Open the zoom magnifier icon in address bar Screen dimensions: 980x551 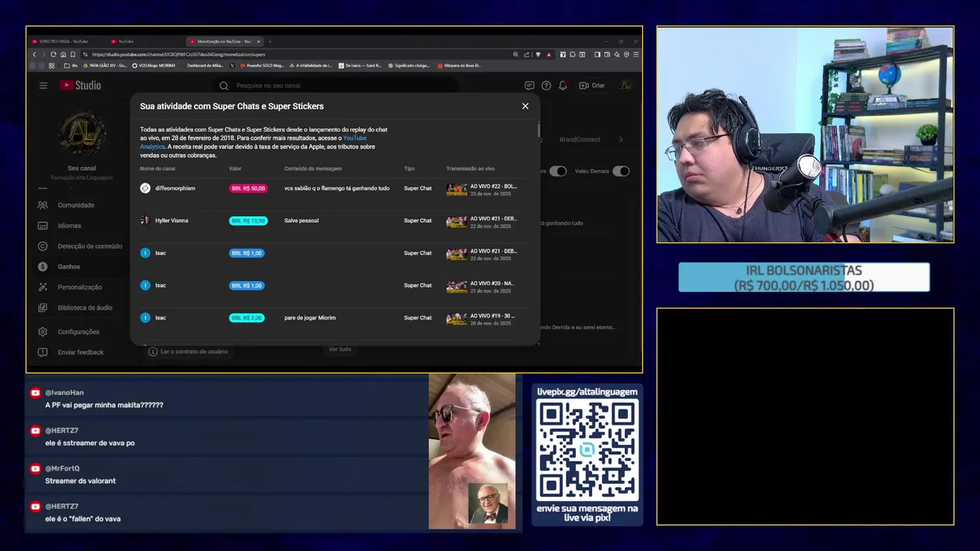(515, 54)
